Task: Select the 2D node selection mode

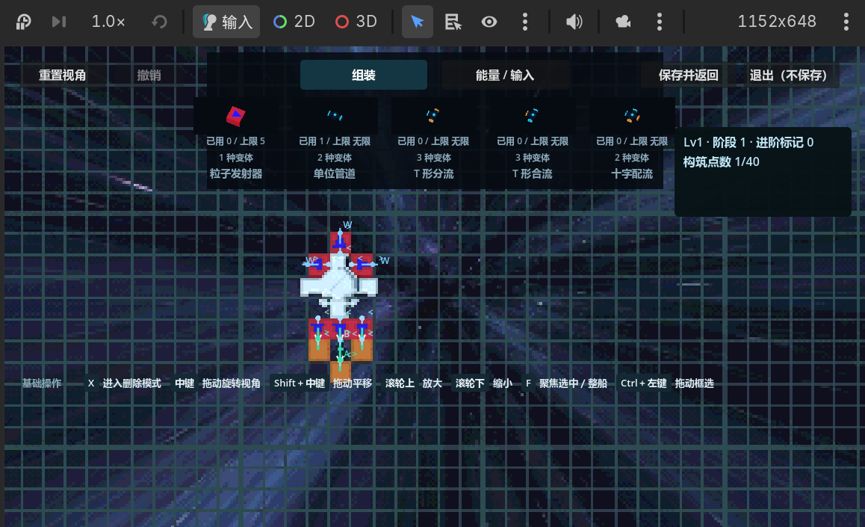Action: [x=294, y=22]
